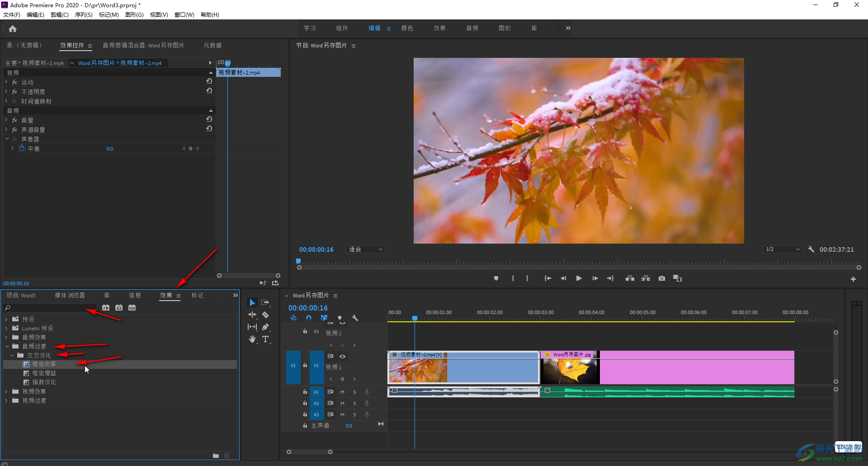The width and height of the screenshot is (868, 466).
Task: Filter accelerated effects icon
Action: 106,308
